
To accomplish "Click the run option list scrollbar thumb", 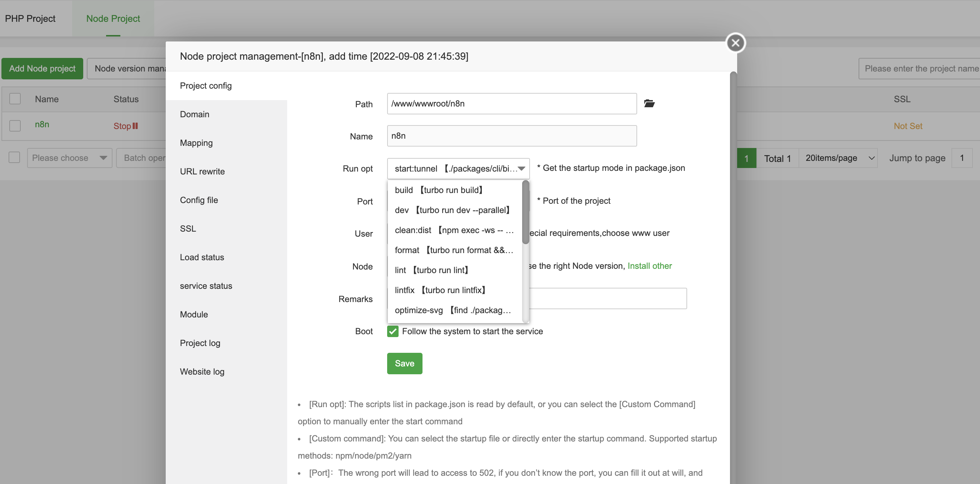I will pos(525,212).
